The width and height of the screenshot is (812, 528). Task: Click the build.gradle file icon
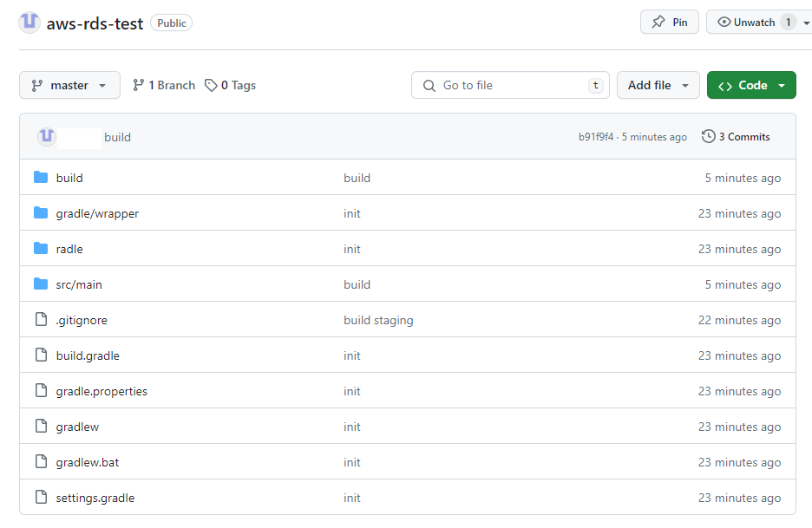pyautogui.click(x=41, y=355)
